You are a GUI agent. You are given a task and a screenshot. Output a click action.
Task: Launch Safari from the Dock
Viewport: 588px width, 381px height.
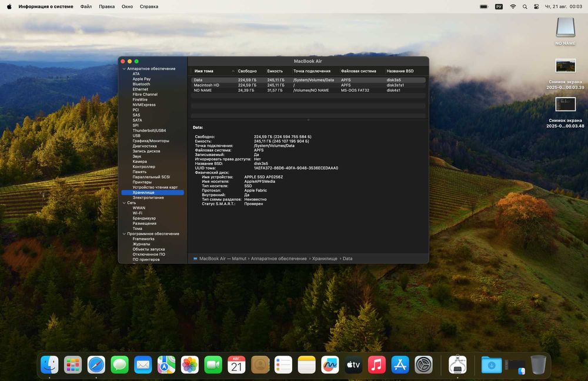tap(96, 365)
